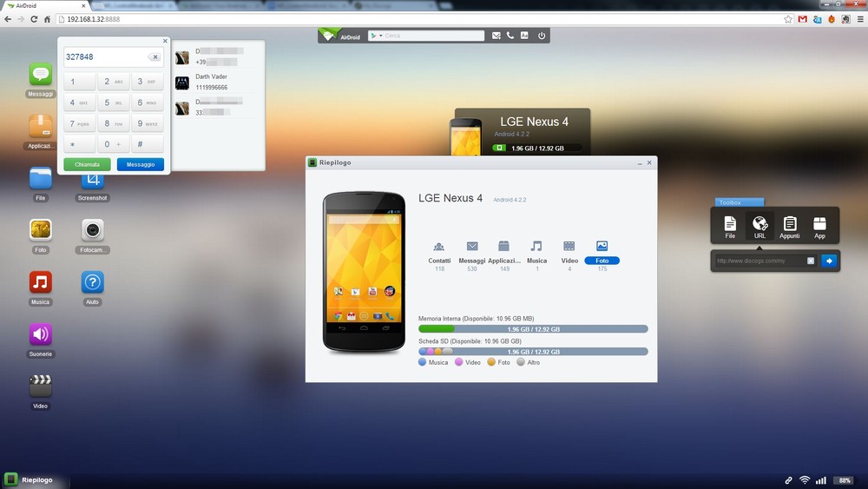
Task: Click the Musica legend color dot
Action: click(x=423, y=362)
